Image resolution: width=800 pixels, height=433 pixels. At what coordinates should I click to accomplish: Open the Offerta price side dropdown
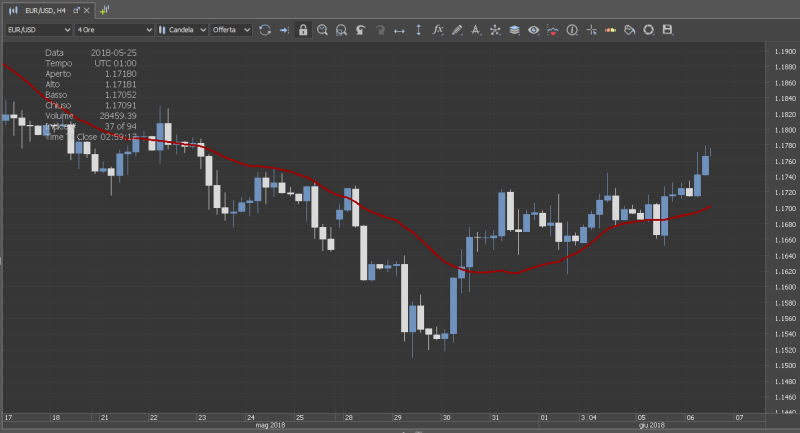[230, 30]
